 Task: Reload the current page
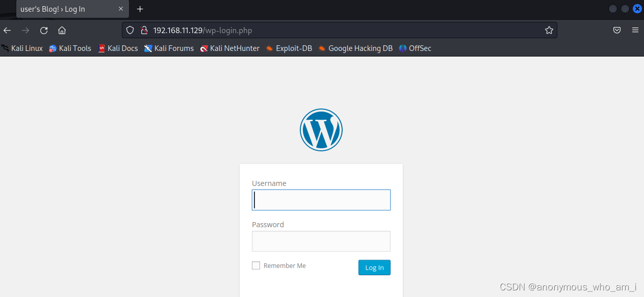coord(44,30)
